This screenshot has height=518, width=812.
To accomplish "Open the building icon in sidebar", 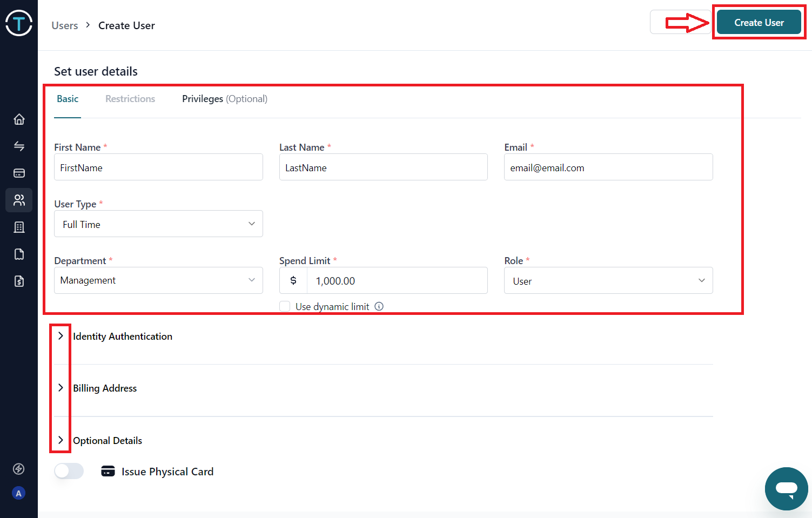I will 19,227.
